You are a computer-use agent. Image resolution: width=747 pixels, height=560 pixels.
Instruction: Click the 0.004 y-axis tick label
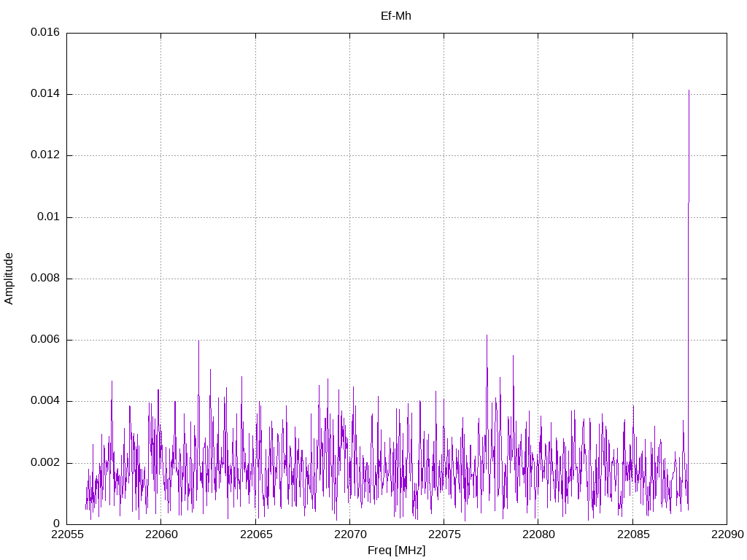tap(44, 401)
